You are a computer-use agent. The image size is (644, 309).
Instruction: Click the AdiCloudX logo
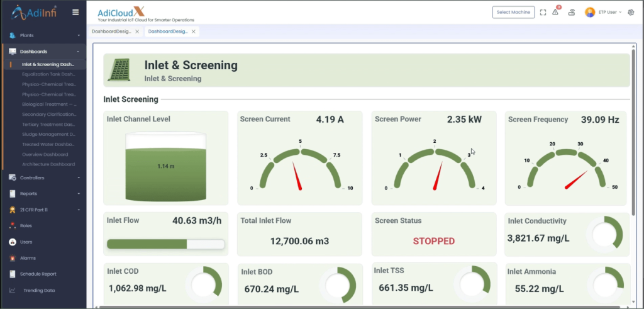tap(146, 14)
